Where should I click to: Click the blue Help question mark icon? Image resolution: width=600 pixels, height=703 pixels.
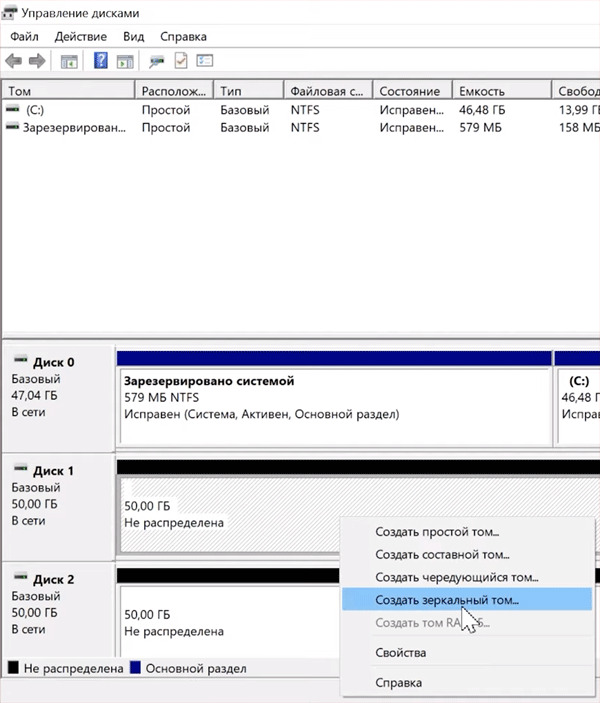pos(101,61)
